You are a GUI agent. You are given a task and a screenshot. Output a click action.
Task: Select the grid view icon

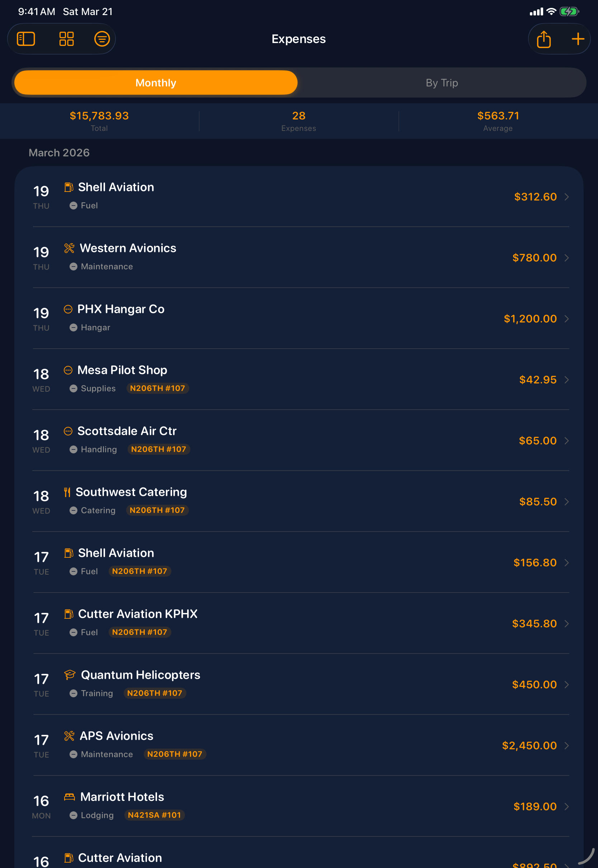click(x=67, y=39)
